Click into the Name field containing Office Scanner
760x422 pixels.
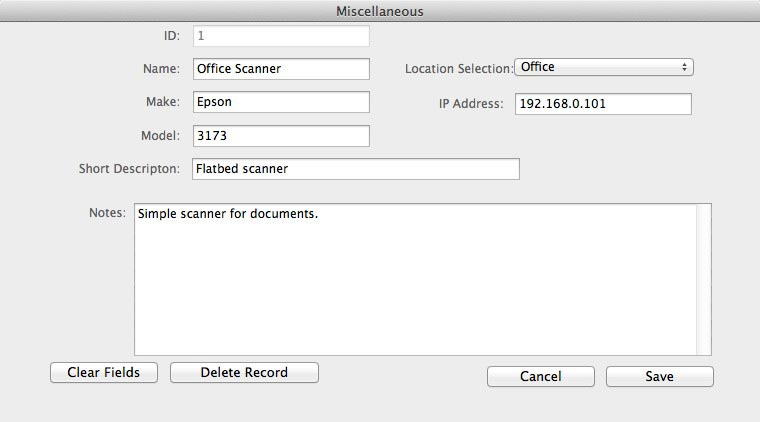279,69
